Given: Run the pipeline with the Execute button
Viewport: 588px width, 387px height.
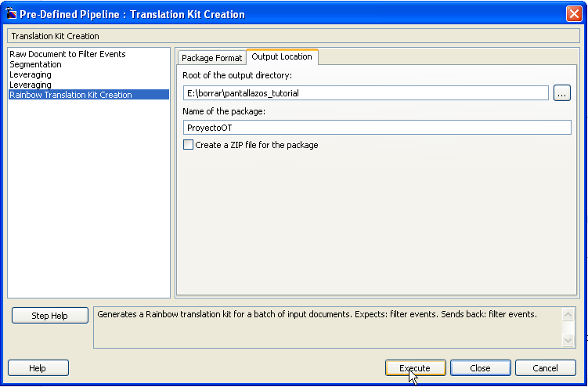Looking at the screenshot, I should pyautogui.click(x=415, y=368).
